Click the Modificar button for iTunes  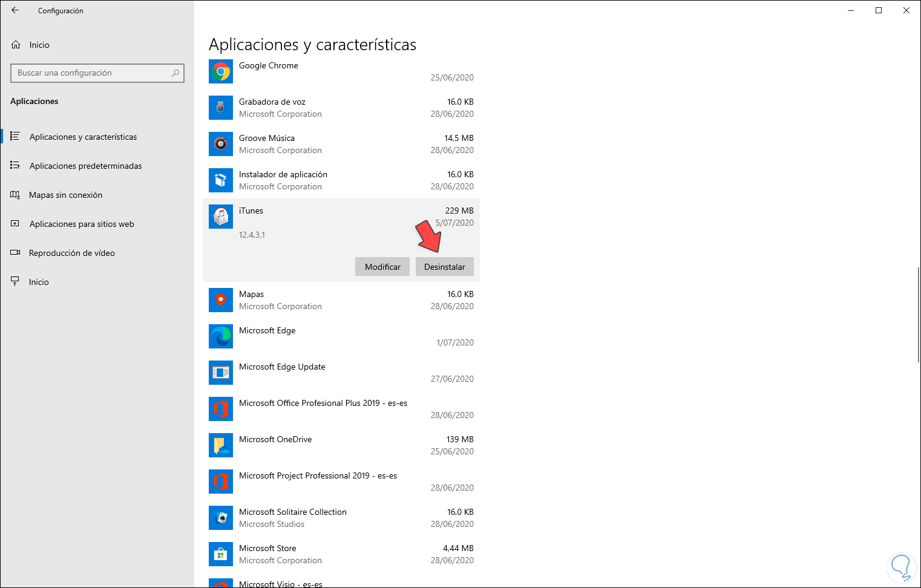(382, 267)
